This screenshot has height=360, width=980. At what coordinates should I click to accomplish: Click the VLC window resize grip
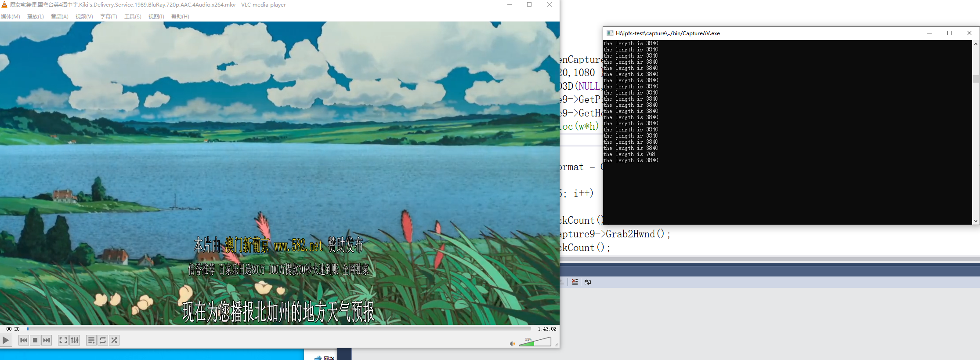coord(557,345)
